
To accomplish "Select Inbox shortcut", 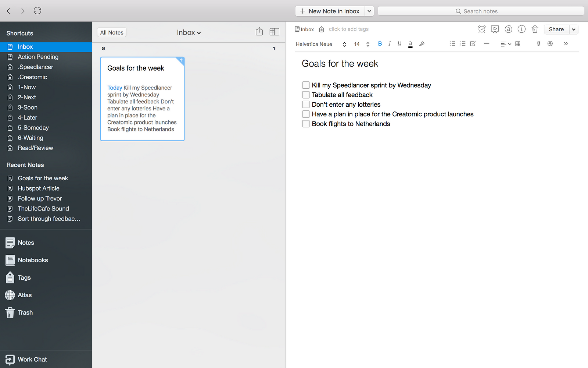I will pyautogui.click(x=46, y=47).
